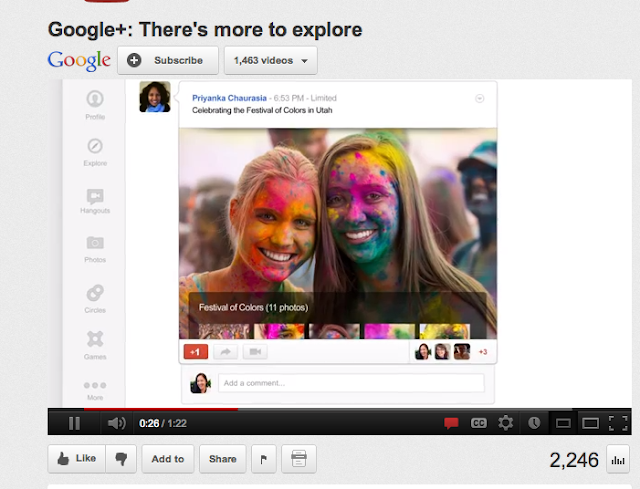Click the Festival of Colors (11 photos) caption

point(253,307)
